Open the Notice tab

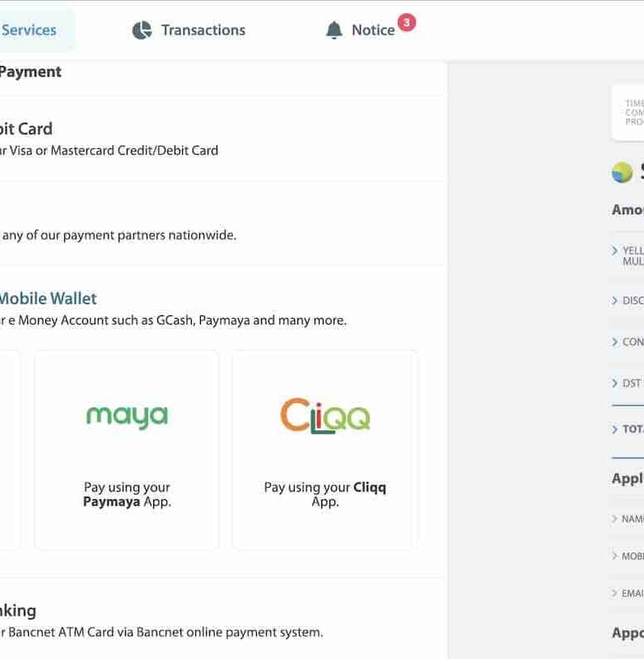tap(372, 30)
